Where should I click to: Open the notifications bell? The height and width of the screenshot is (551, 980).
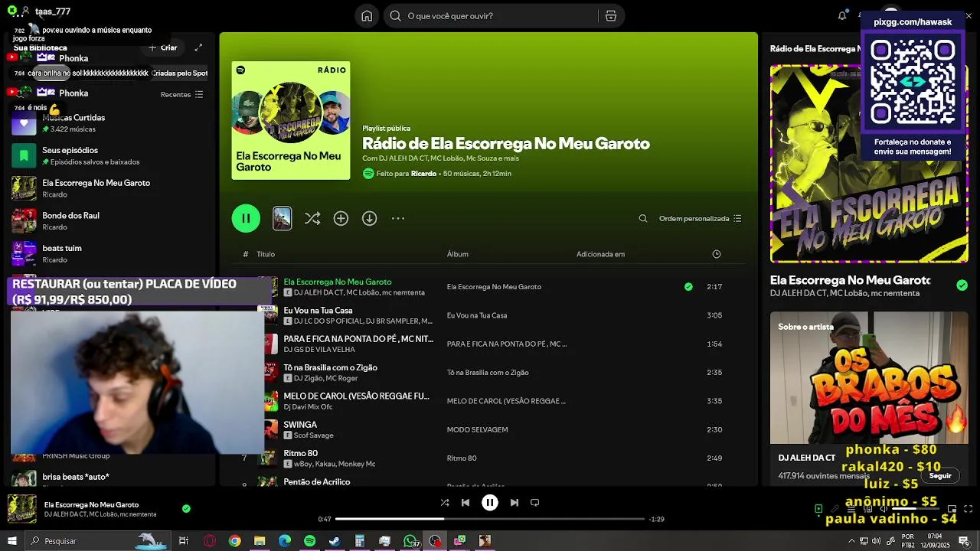pos(842,15)
